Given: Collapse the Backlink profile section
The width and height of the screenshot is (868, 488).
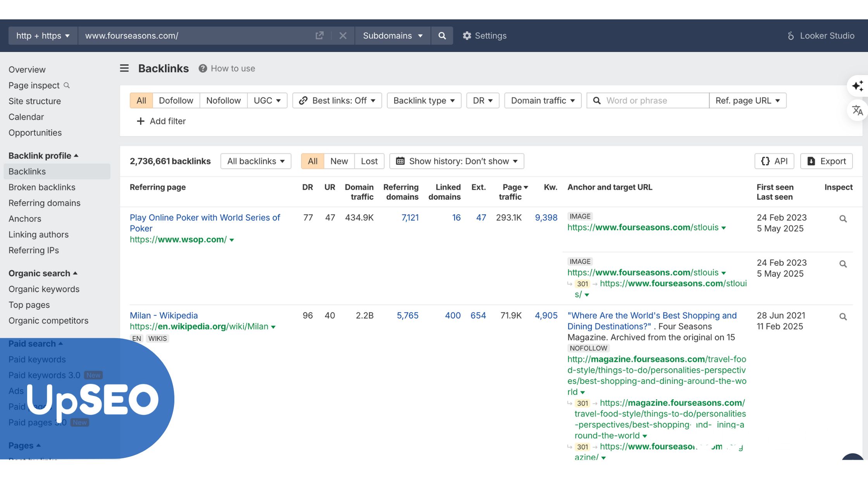Looking at the screenshot, I should pos(43,156).
